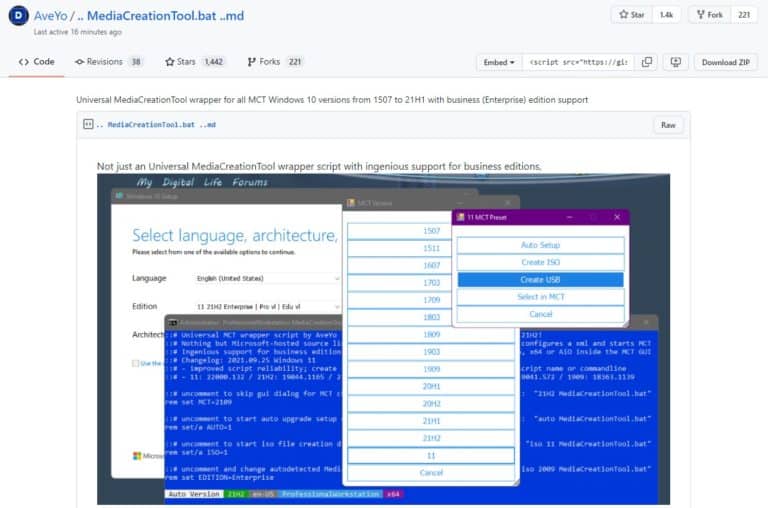Cancel the MCT Version dialog

431,473
